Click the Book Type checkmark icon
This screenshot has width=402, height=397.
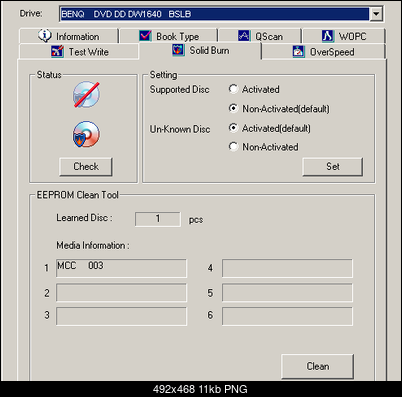(x=145, y=36)
